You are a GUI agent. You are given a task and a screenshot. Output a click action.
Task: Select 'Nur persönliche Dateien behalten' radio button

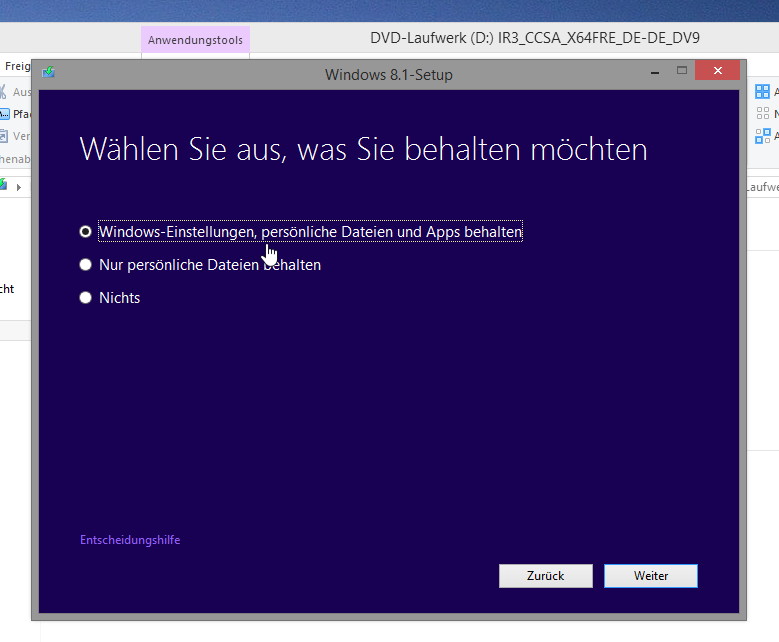tap(85, 264)
